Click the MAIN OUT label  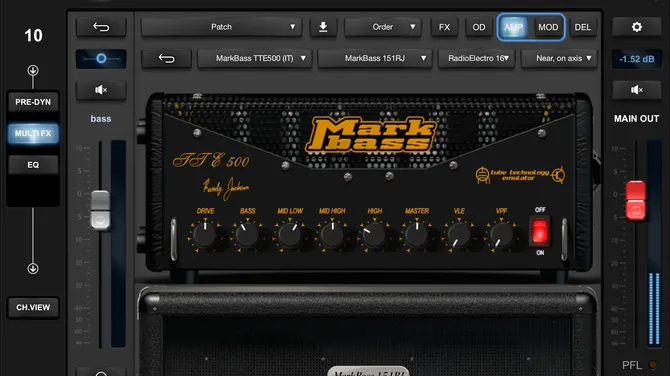pyautogui.click(x=636, y=119)
